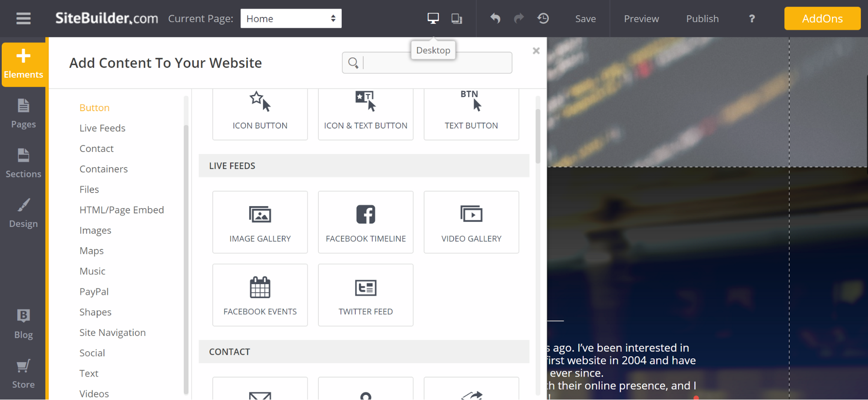
Task: Focus the element search field
Action: 427,63
